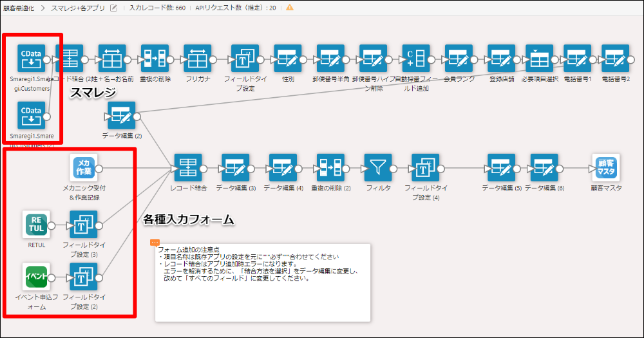Screen dimensions: 644x338
Task: Select the メカニック受付＆作業記録 app node
Action: [83, 167]
